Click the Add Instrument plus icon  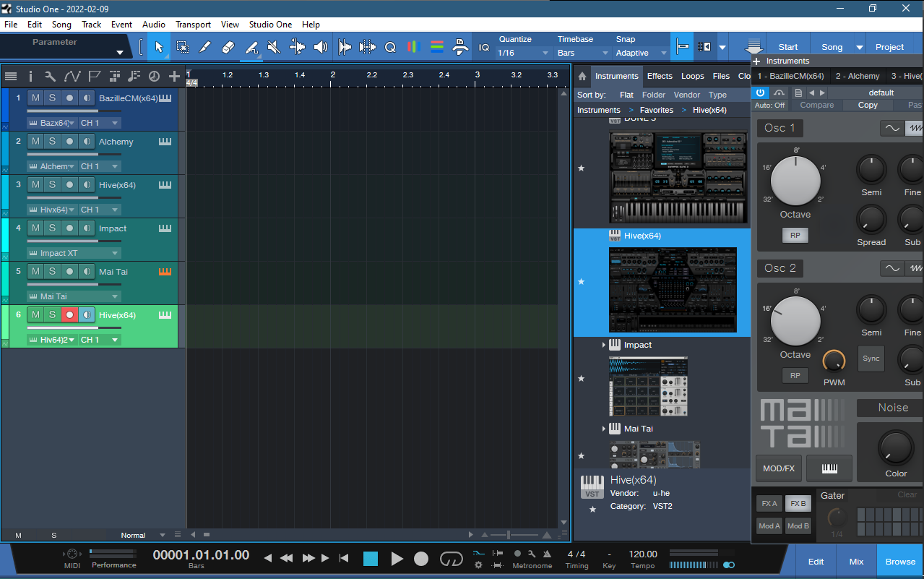point(757,61)
